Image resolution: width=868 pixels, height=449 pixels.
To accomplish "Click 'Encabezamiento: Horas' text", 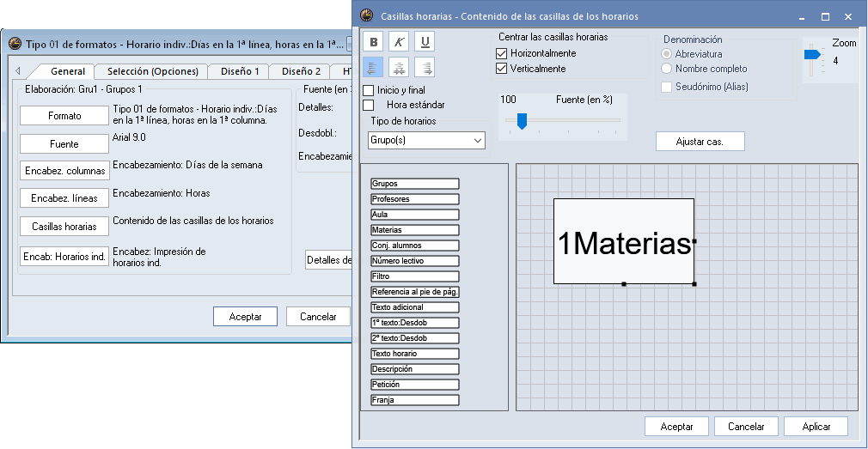I will click(x=161, y=193).
